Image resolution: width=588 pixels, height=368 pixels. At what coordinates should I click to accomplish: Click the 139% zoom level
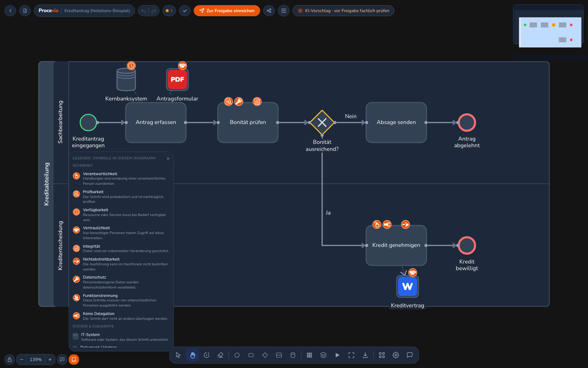[36, 360]
